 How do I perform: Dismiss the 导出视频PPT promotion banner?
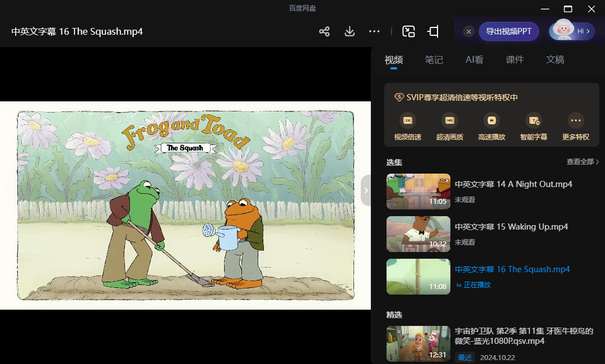pos(469,31)
